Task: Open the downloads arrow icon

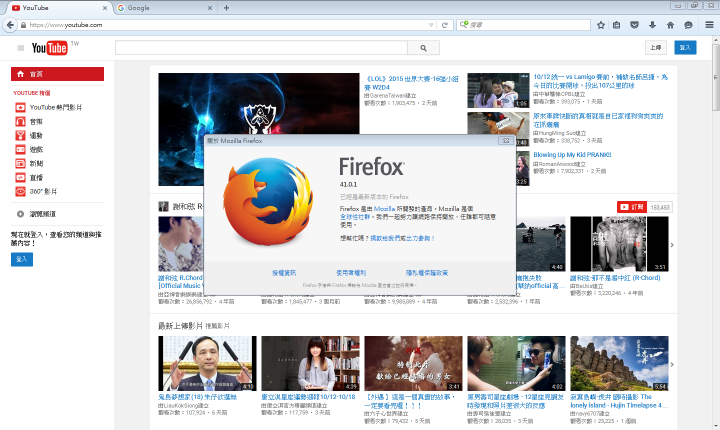Action: tap(652, 25)
